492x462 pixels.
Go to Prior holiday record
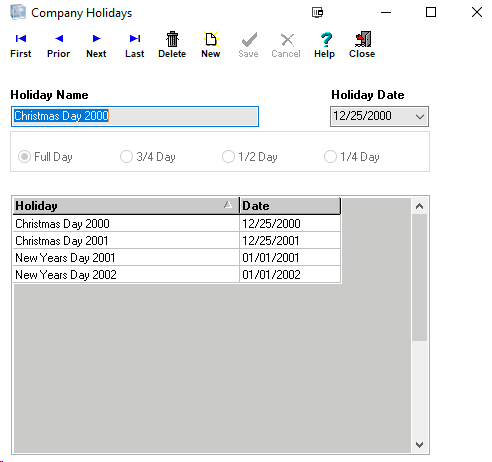(59, 45)
